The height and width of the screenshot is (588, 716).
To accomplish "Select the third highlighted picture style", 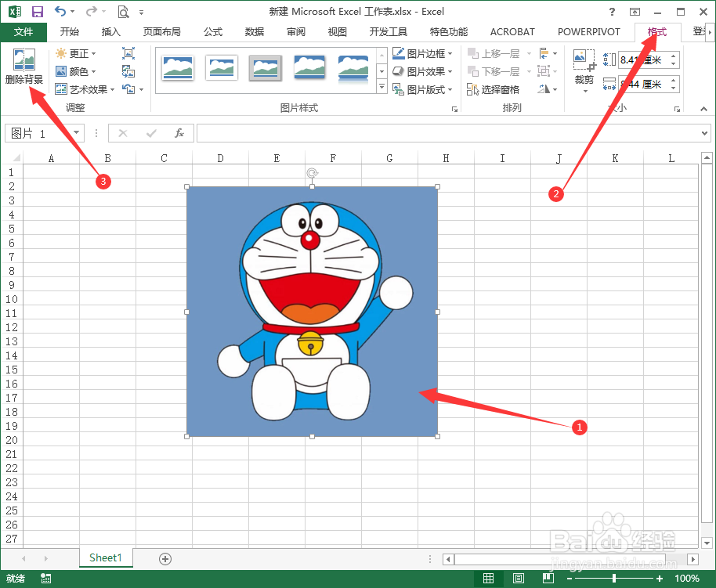I will 266,67.
